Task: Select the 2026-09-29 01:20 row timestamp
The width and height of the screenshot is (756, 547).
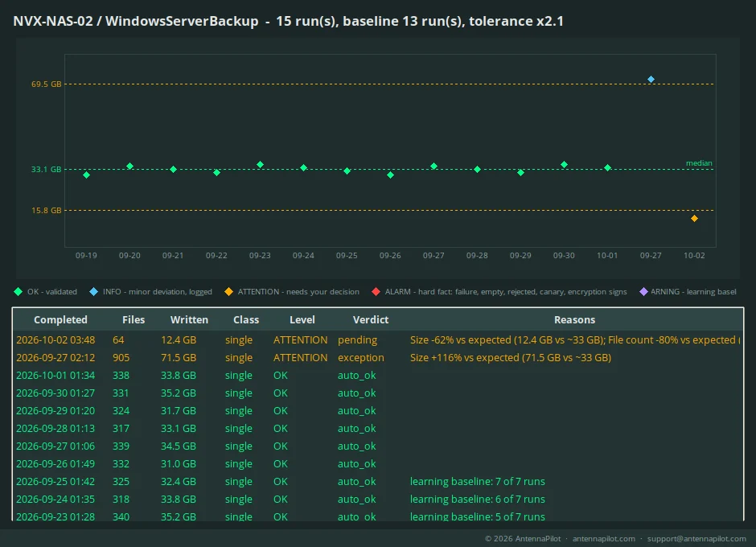Action: [x=55, y=411]
